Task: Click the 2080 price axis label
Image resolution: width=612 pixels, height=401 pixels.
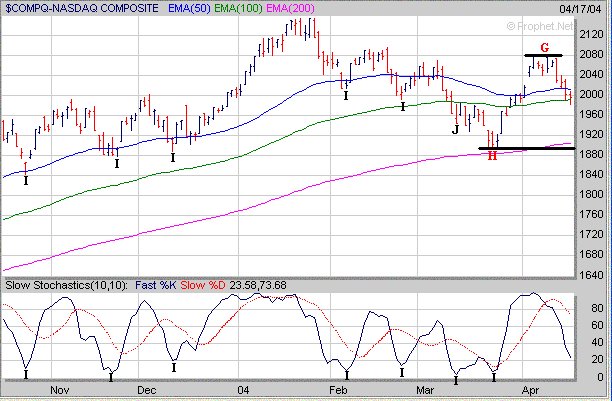Action: tap(591, 54)
